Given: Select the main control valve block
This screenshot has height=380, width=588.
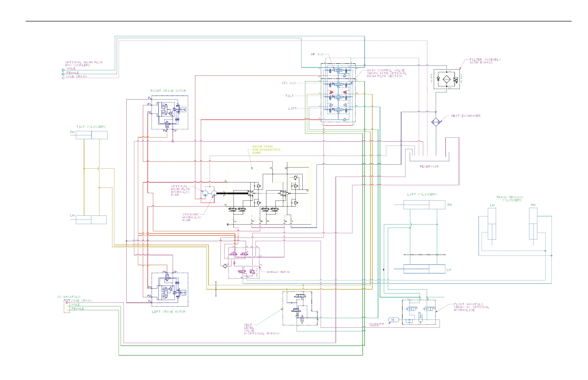Looking at the screenshot, I should (x=338, y=93).
